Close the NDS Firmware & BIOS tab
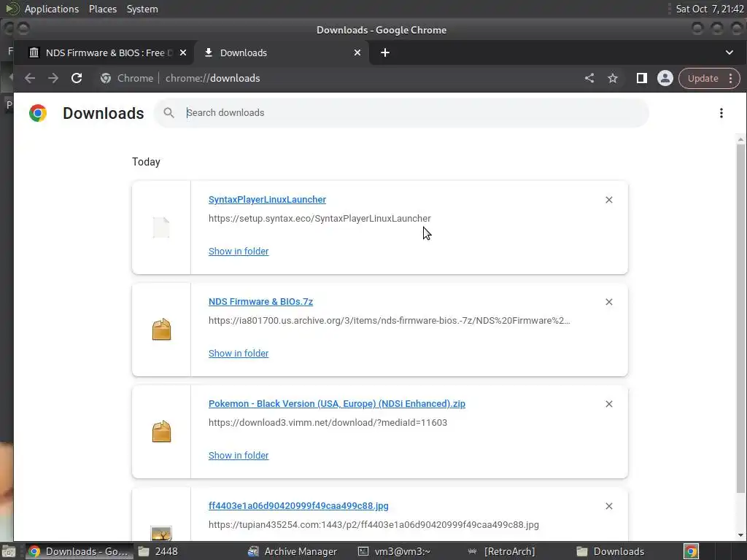This screenshot has height=560, width=747. tap(183, 52)
